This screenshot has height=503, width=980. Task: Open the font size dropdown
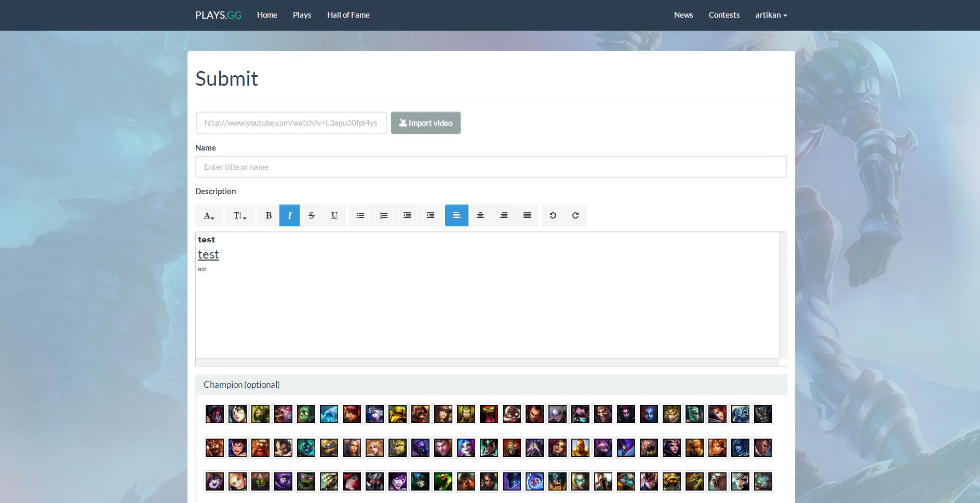pyautogui.click(x=240, y=215)
